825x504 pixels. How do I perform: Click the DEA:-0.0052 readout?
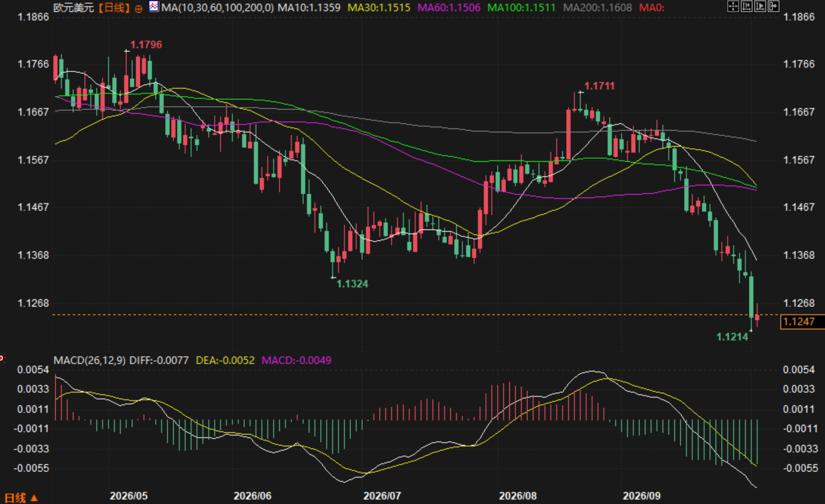tap(225, 360)
